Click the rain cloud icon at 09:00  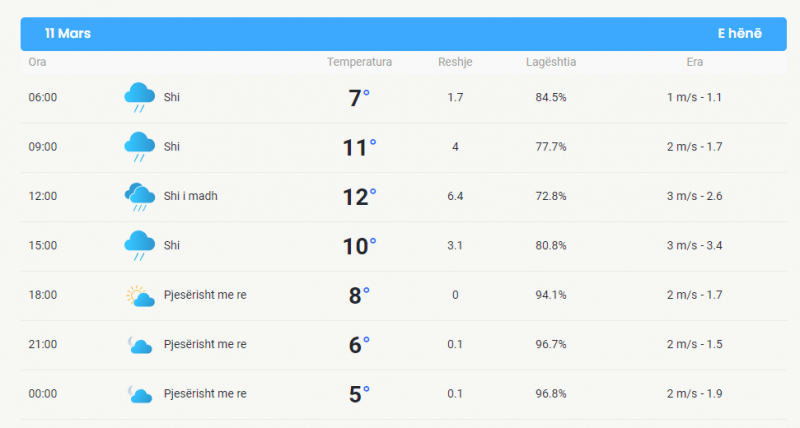point(139,147)
